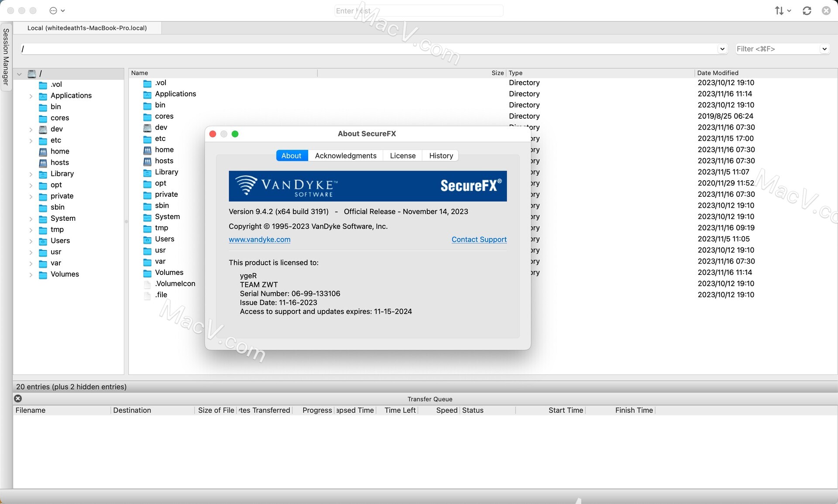The height and width of the screenshot is (504, 838).
Task: Open the Filter dropdown arrow
Action: pyautogui.click(x=824, y=49)
